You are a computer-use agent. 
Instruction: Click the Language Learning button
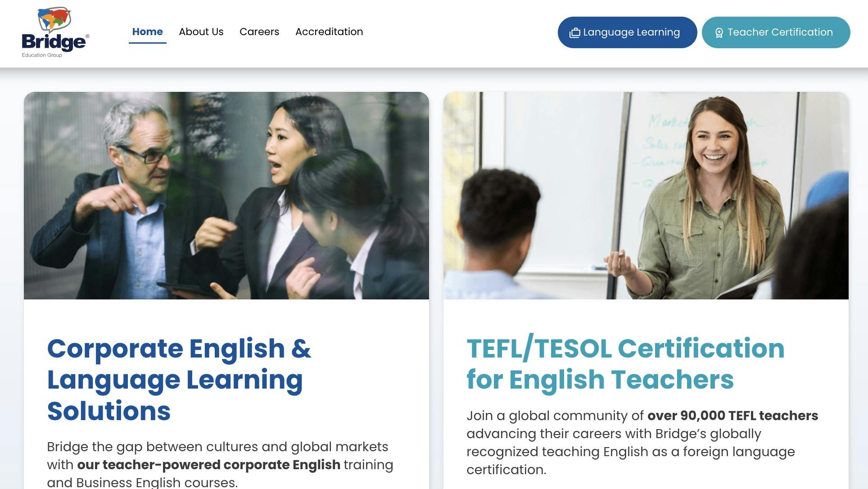point(627,32)
